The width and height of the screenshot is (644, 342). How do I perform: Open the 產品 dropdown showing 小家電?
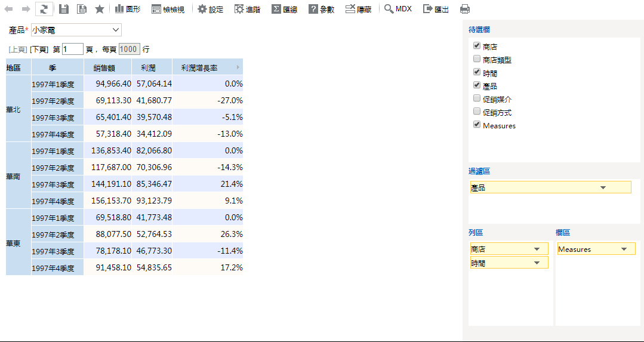[76, 30]
